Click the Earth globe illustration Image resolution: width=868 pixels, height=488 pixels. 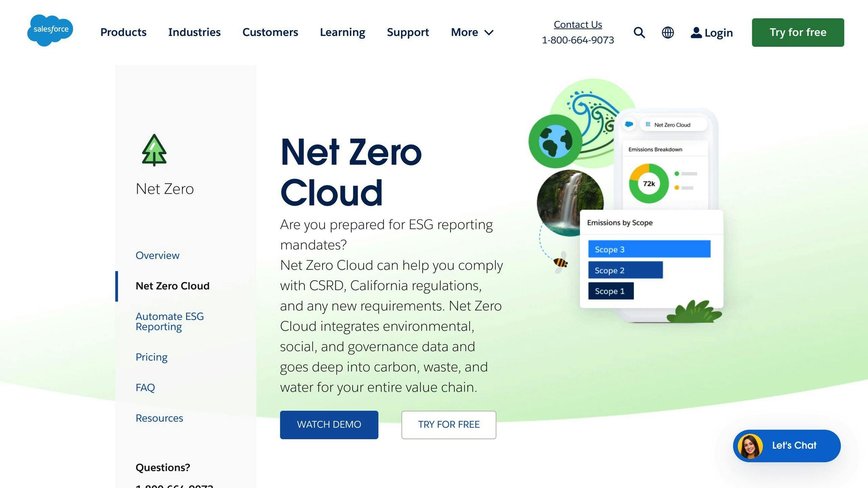click(555, 141)
